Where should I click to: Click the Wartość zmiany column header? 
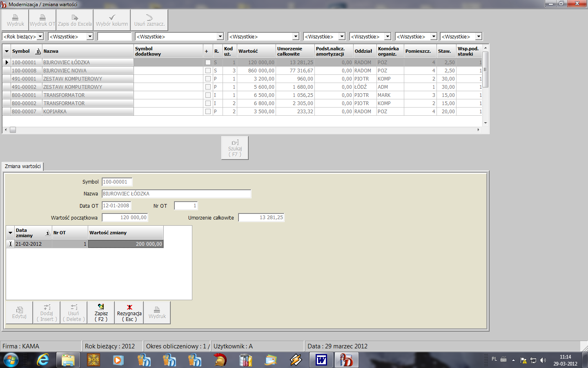pos(126,233)
